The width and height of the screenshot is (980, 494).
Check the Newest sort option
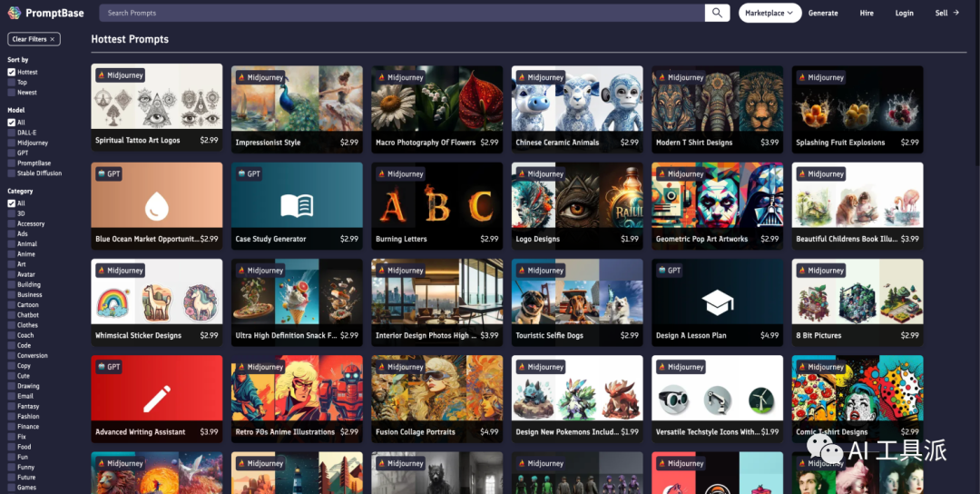(x=11, y=92)
